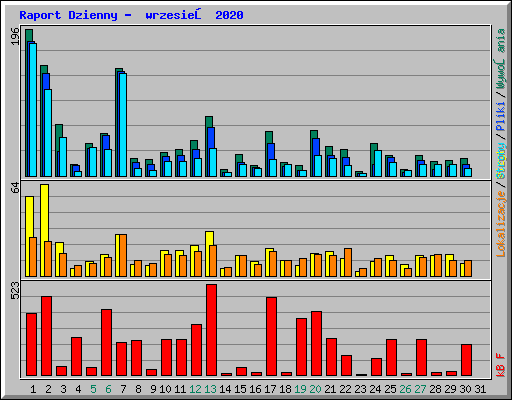The height and width of the screenshot is (400, 512).
Task: Click the red bar for day 17
Action: point(271,336)
